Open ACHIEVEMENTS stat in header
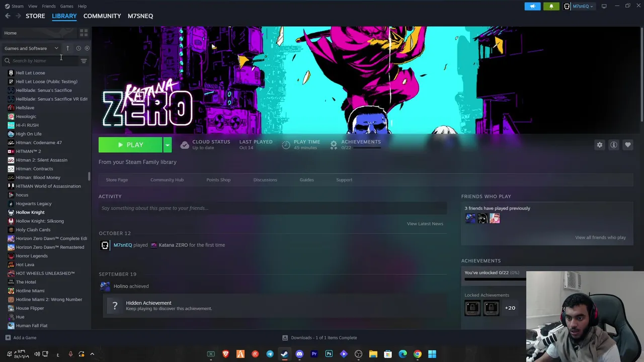 point(355,144)
